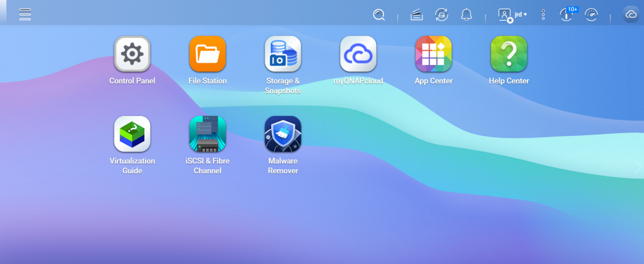Click the Malware Remover label text
Image resolution: width=644 pixels, height=264 pixels.
pos(283,166)
